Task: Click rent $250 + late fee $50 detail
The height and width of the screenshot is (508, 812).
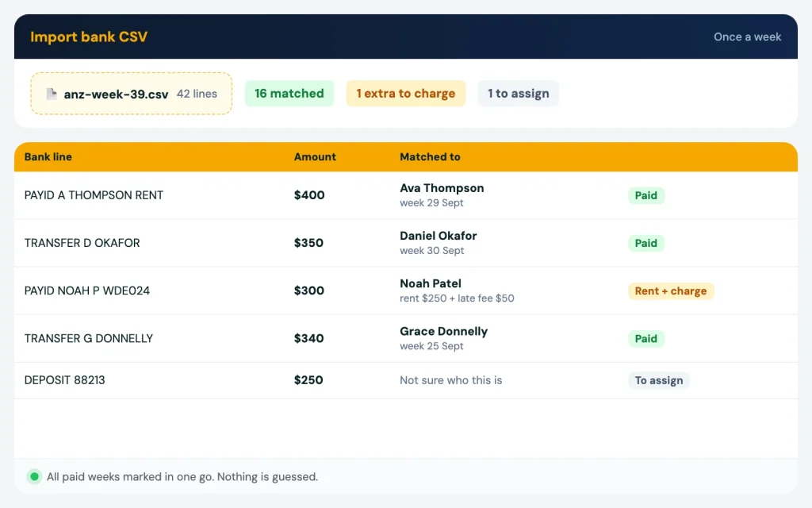Action: pos(457,298)
